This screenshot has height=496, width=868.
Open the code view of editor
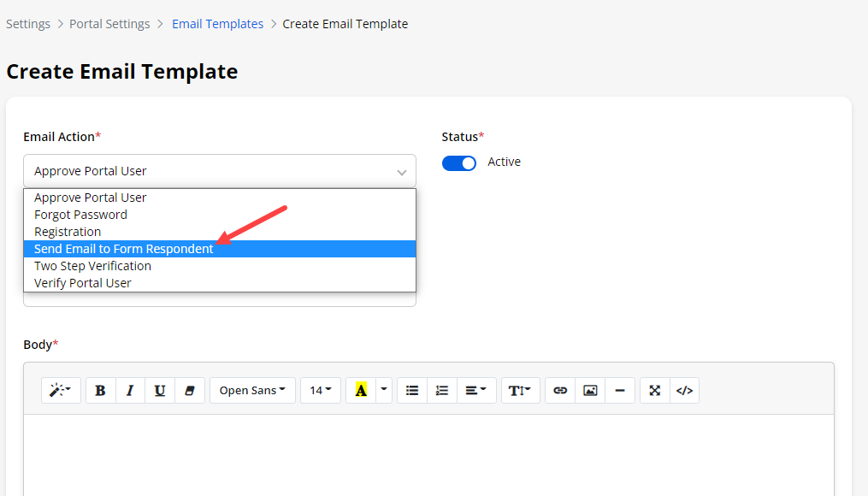(684, 390)
